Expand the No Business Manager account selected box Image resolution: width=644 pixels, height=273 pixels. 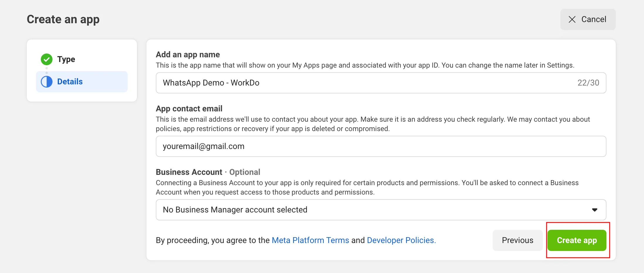[352, 210]
